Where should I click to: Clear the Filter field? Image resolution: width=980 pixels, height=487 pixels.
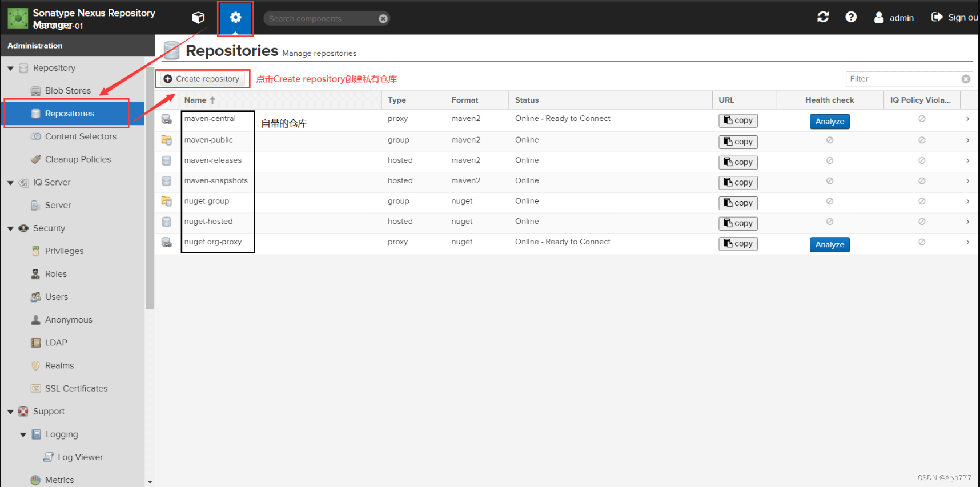point(966,79)
